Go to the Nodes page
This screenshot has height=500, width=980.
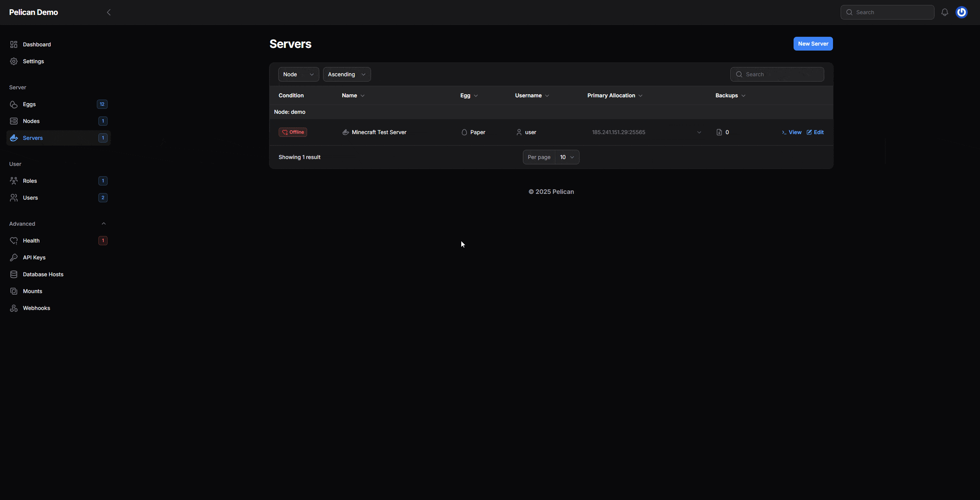pyautogui.click(x=31, y=121)
